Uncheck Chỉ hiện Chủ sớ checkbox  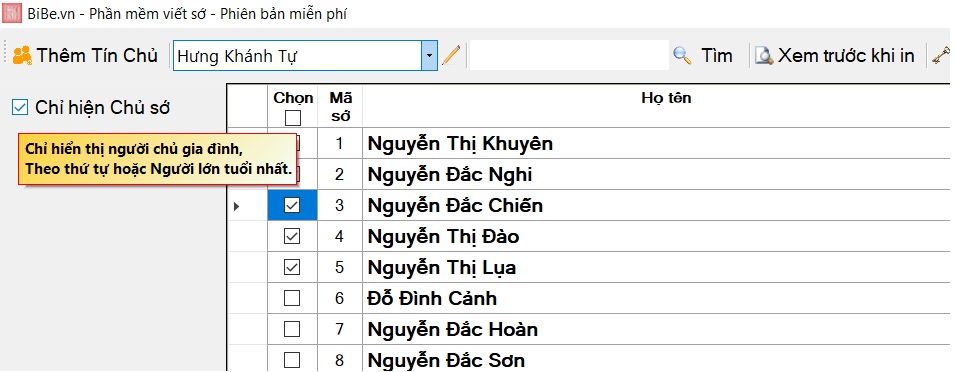[x=20, y=108]
